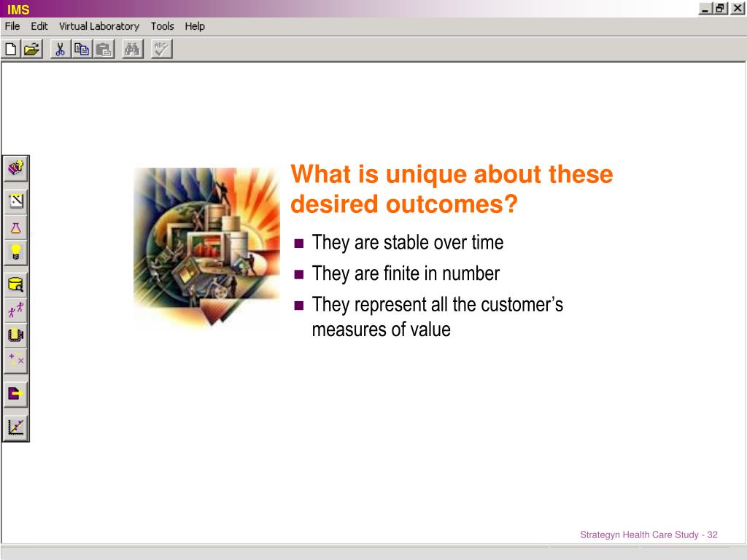Click the plus and multiply math icon
This screenshot has height=560, width=747.
pyautogui.click(x=16, y=360)
